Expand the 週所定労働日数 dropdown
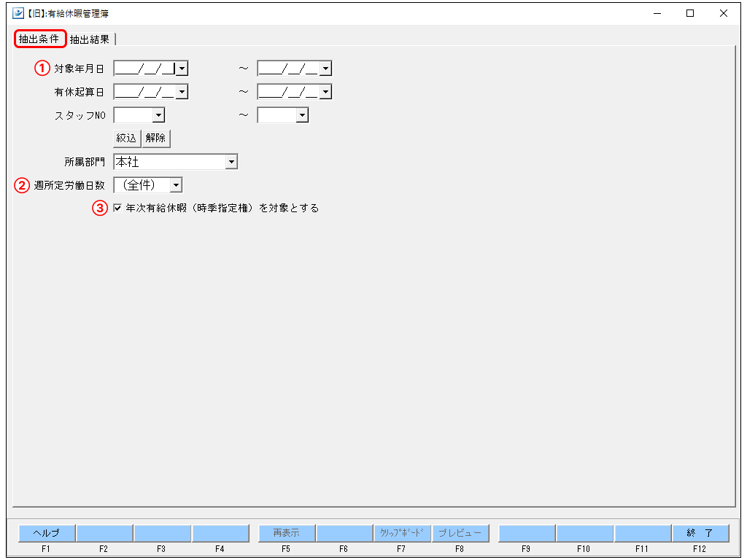747x560 pixels. (x=176, y=184)
